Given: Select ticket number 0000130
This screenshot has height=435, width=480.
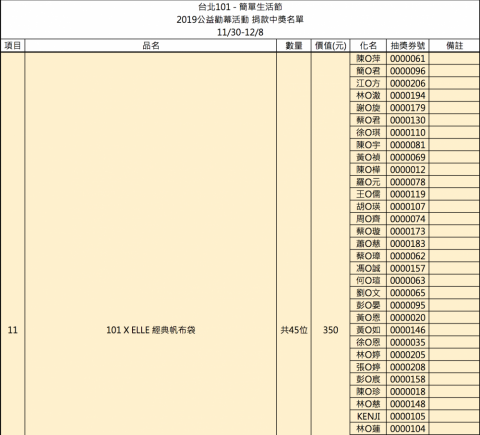Looking at the screenshot, I should click(x=408, y=120).
